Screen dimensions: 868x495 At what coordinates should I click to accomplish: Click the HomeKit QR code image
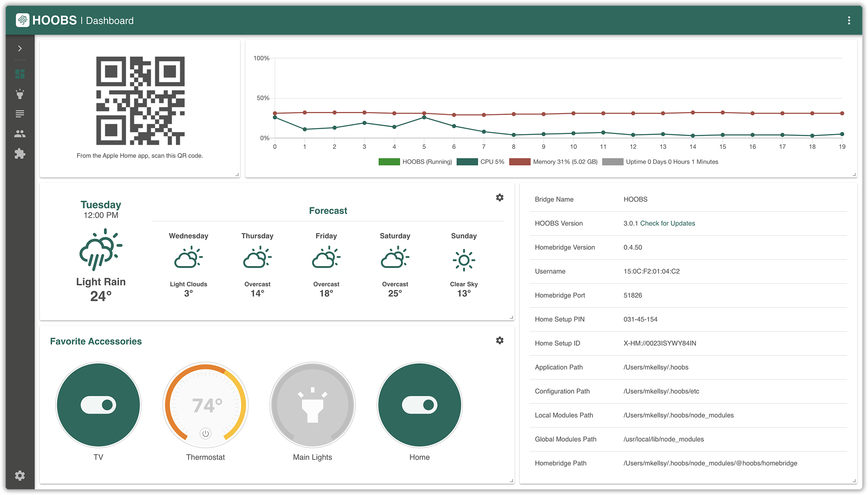coord(140,101)
